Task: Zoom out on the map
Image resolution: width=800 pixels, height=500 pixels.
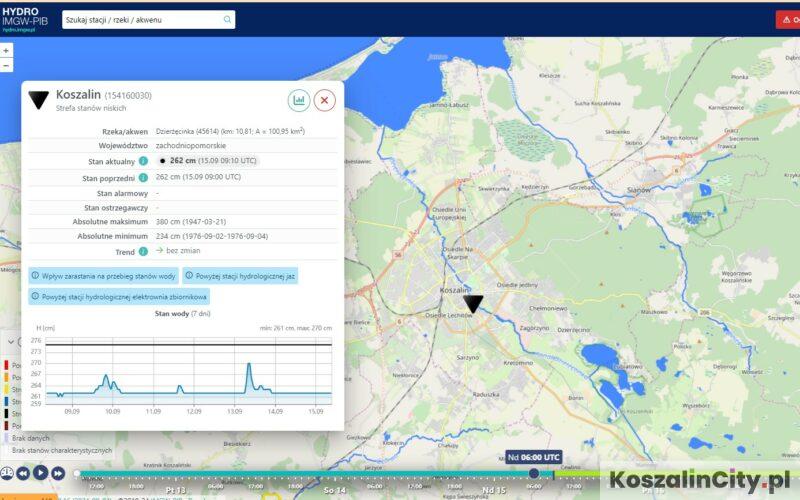Action: 6,64
